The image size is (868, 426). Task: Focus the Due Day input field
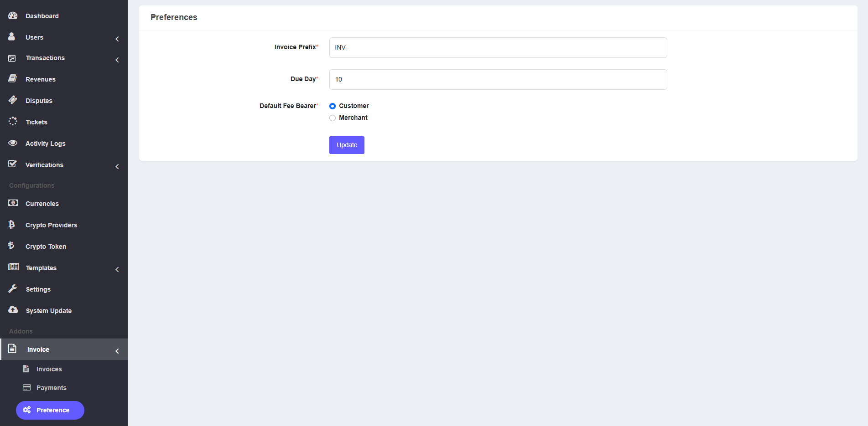(x=498, y=79)
